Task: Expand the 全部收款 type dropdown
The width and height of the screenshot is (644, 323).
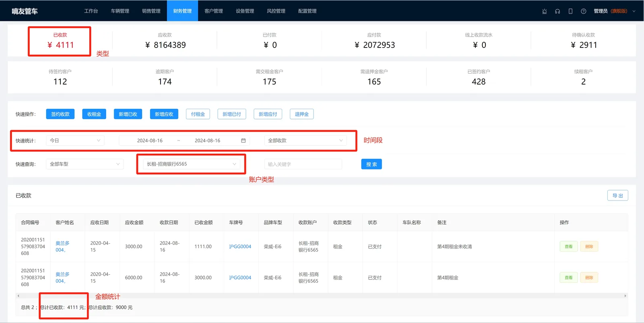Action: point(305,141)
